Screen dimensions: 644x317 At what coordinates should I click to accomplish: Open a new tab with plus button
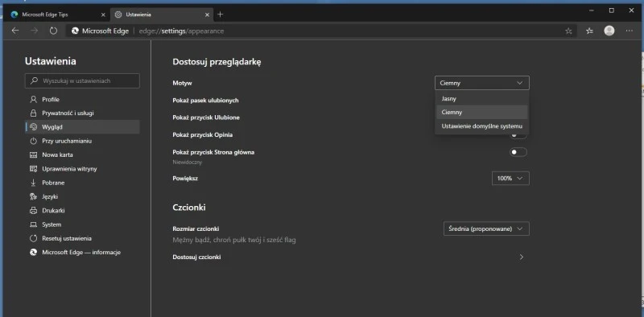pyautogui.click(x=220, y=14)
